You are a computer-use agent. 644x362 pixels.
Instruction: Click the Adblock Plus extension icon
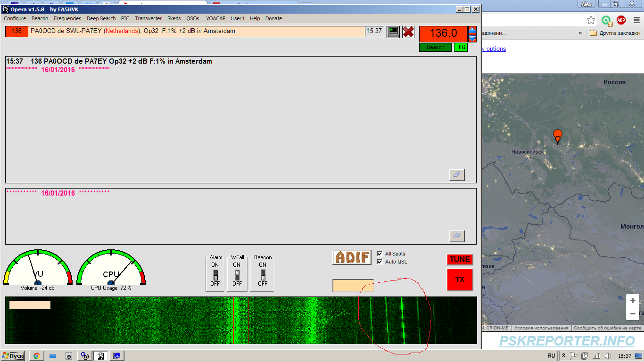tap(621, 20)
